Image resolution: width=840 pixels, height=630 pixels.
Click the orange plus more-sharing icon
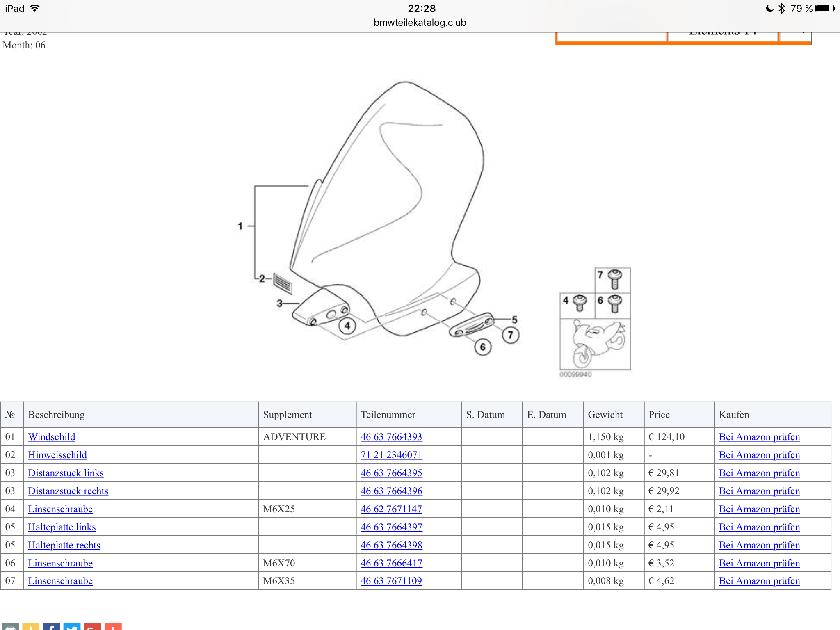[113, 627]
